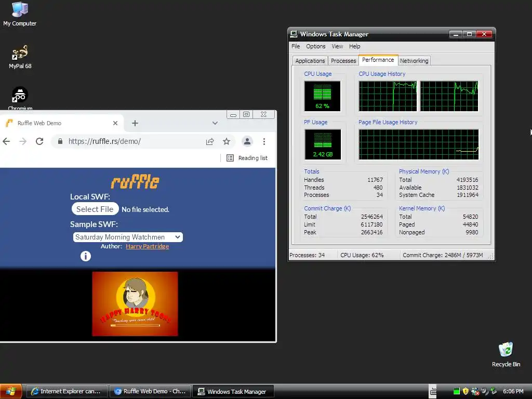Click the site lock icon
532x399 pixels.
[x=60, y=141]
